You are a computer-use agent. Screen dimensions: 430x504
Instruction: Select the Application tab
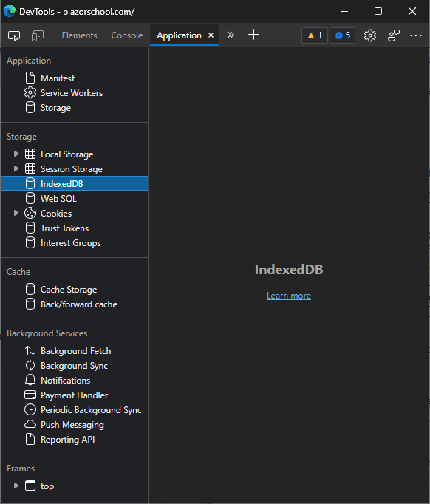(x=179, y=35)
